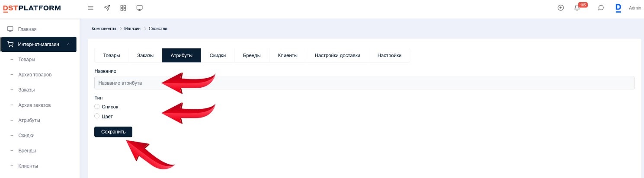The width and height of the screenshot is (644, 178).
Task: Click the DST Platform logo
Action: (32, 8)
